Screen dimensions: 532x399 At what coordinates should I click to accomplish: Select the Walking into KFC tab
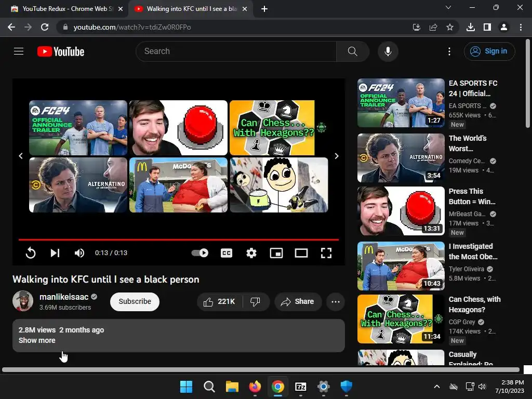tap(190, 9)
